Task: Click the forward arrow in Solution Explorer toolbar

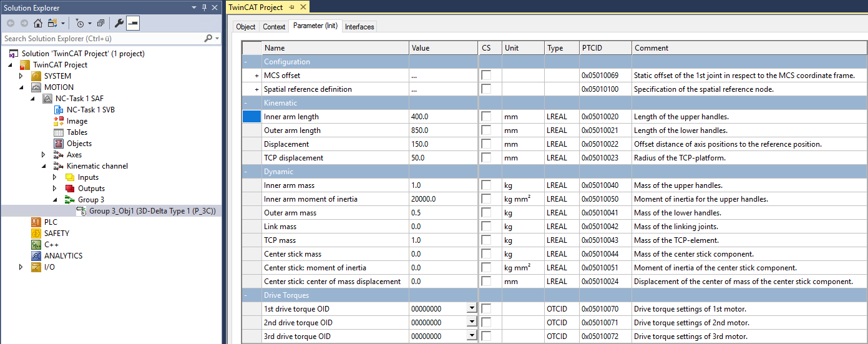Action: click(x=24, y=23)
